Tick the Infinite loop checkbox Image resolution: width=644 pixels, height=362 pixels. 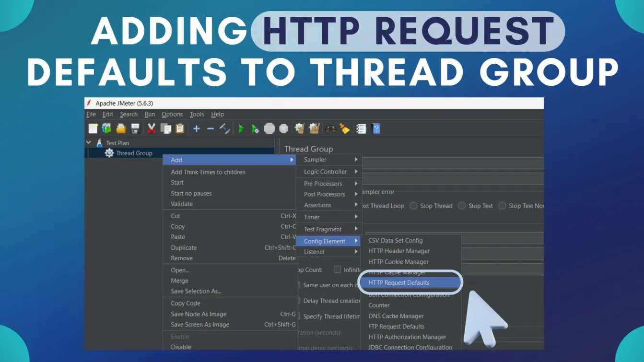[x=338, y=269]
